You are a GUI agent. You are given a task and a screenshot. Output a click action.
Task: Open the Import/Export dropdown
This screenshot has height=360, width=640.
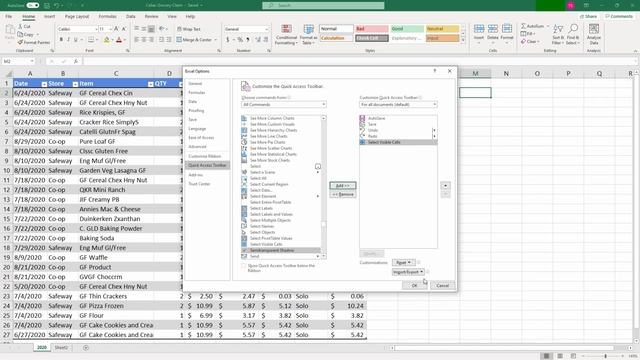click(408, 272)
